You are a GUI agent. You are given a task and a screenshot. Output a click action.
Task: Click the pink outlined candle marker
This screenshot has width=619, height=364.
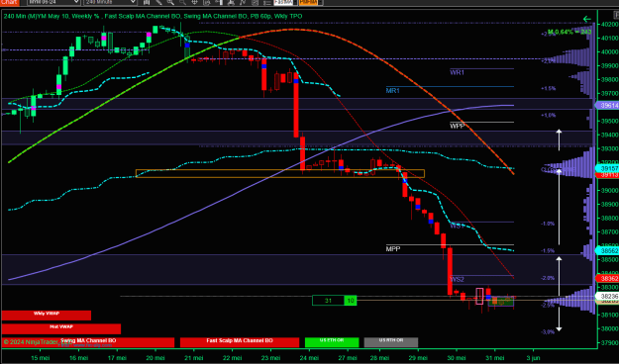pos(479,296)
